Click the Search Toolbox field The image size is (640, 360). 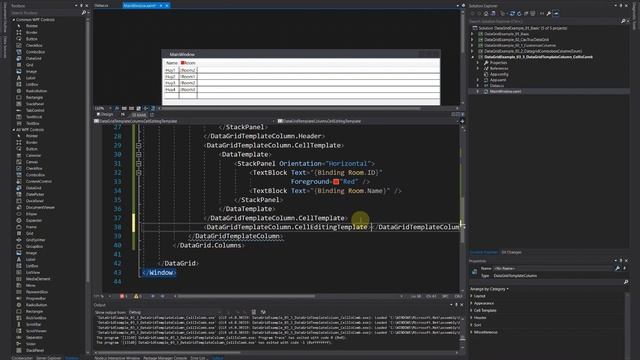[45, 13]
